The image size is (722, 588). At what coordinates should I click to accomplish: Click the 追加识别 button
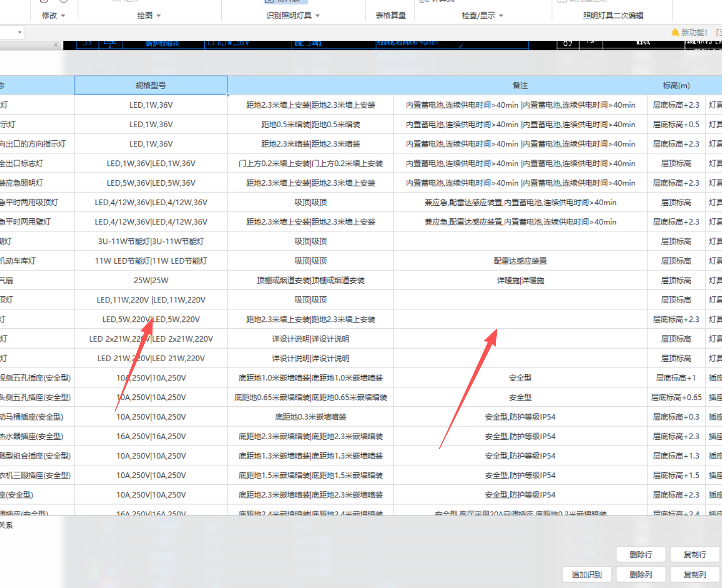(587, 574)
